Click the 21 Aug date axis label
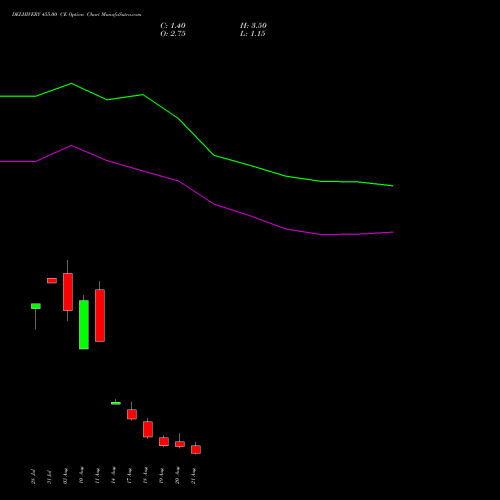The height and width of the screenshot is (500, 500). click(x=193, y=475)
